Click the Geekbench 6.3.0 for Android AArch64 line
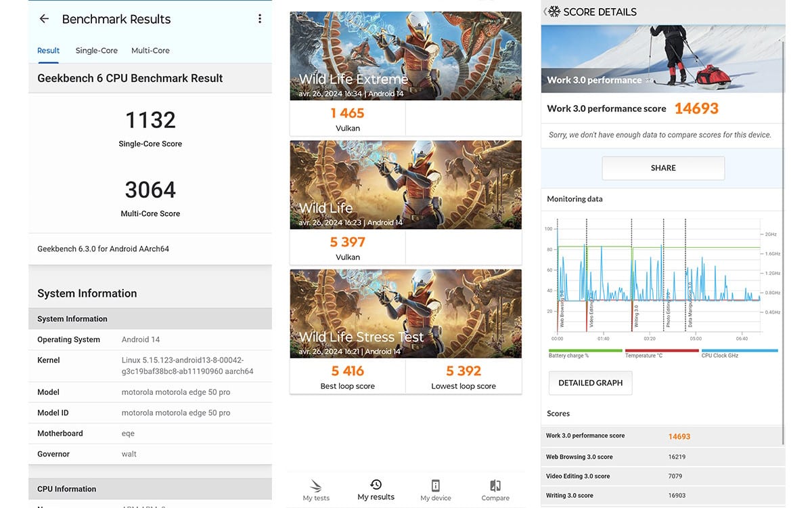This screenshot has width=812, height=508. pyautogui.click(x=103, y=249)
